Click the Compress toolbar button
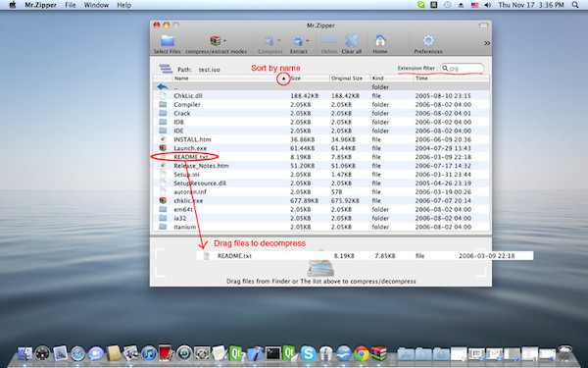The image size is (588, 368). click(x=270, y=44)
